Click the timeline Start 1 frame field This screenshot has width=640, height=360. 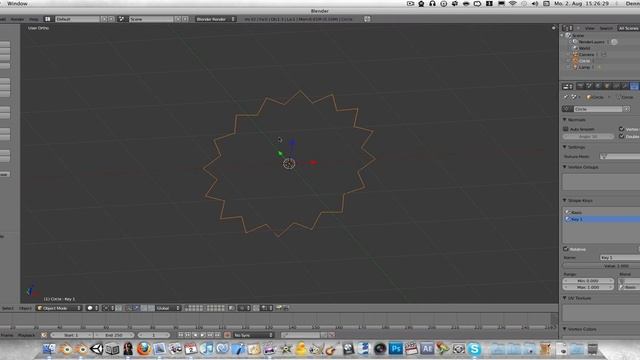click(71, 335)
